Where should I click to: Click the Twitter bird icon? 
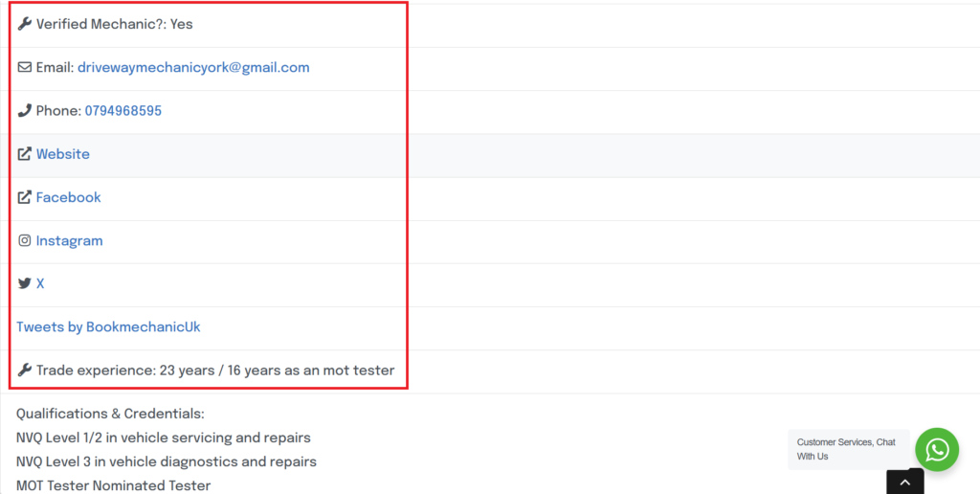pyautogui.click(x=25, y=283)
